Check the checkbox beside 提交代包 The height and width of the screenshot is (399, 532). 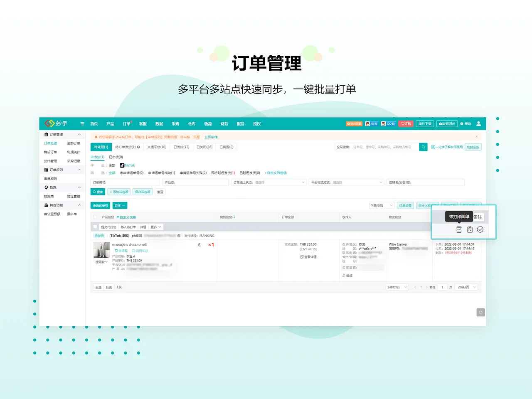point(95,227)
